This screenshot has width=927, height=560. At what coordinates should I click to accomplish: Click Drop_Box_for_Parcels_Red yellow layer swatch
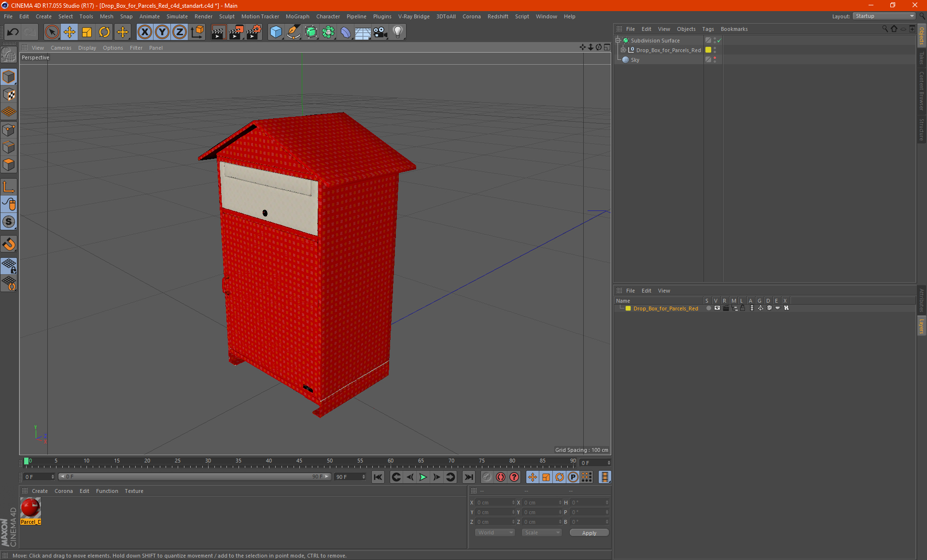(x=708, y=50)
